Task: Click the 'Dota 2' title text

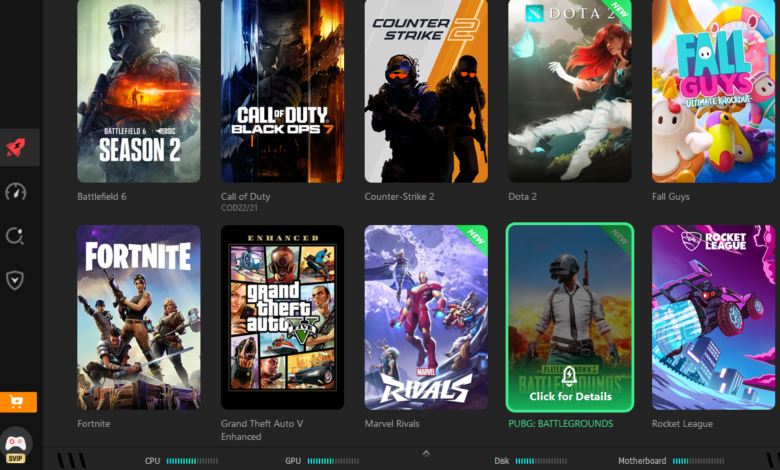Action: (x=522, y=196)
